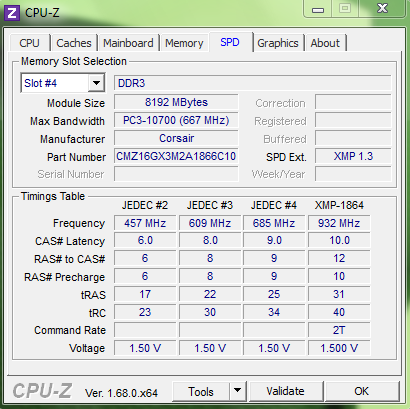This screenshot has height=409, width=410.
Task: Click the CMZ16GX3M2A1866C10 part number field
Action: (x=176, y=156)
